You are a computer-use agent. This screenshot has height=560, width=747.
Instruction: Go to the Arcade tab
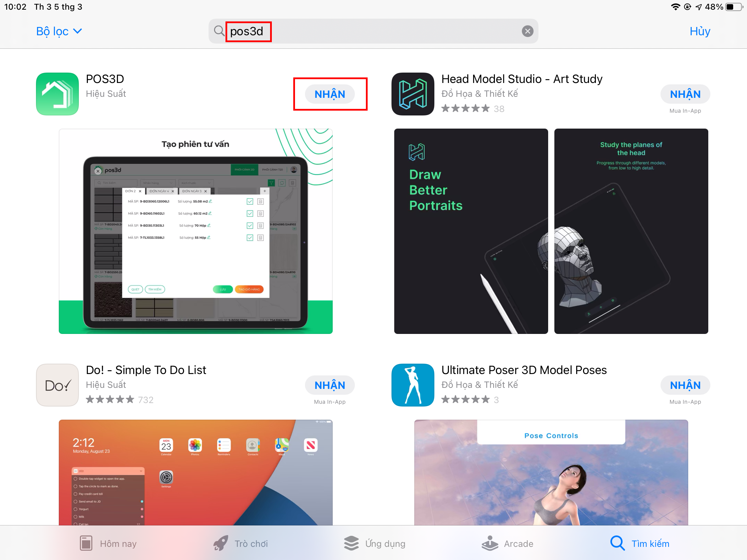[x=507, y=543]
